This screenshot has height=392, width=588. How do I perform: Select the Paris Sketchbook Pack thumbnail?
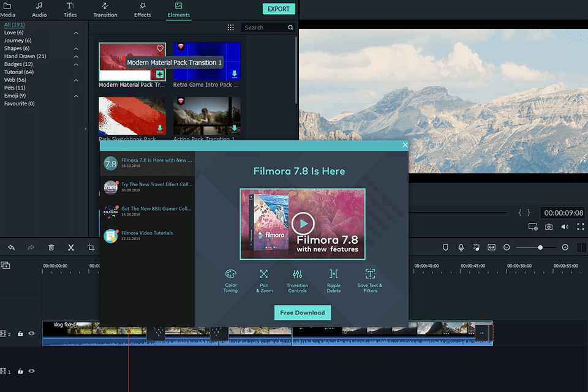(132, 116)
